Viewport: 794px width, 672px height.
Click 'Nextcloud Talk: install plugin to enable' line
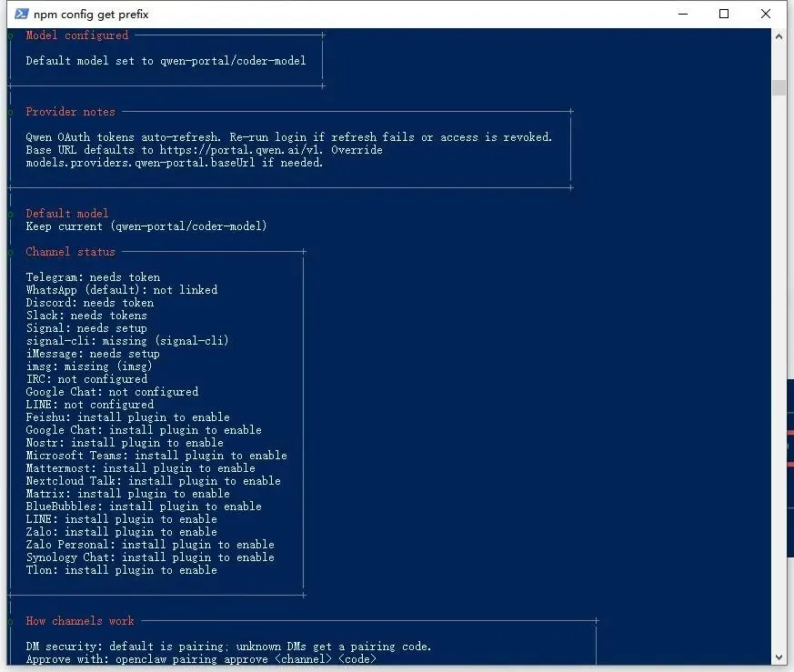(x=153, y=480)
